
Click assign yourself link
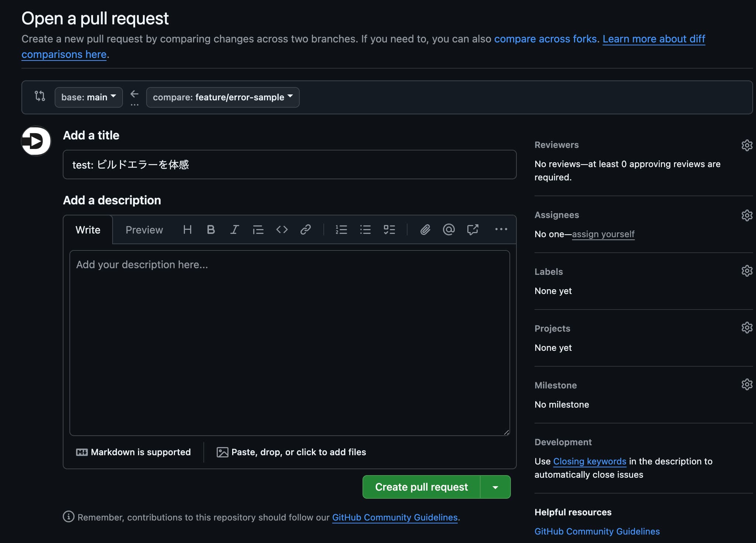603,234
